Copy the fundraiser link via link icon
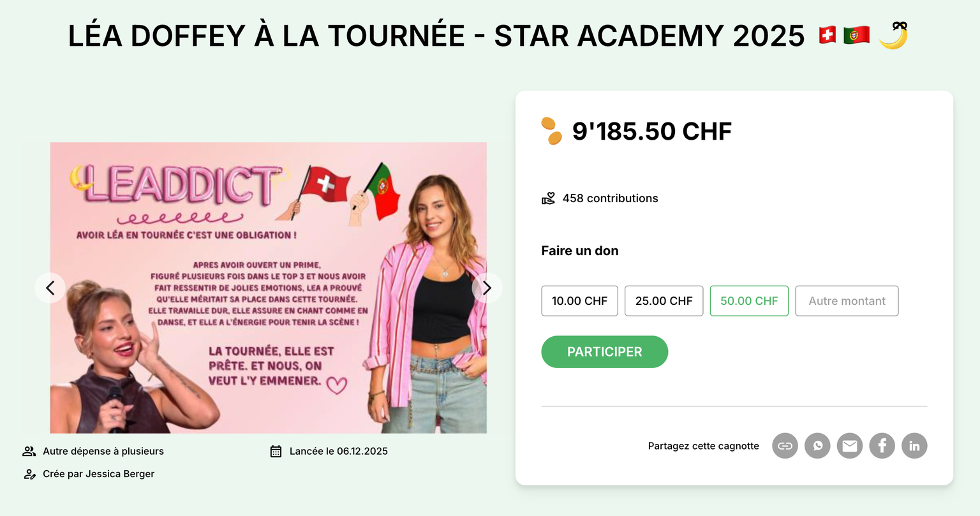This screenshot has height=516, width=980. click(785, 446)
